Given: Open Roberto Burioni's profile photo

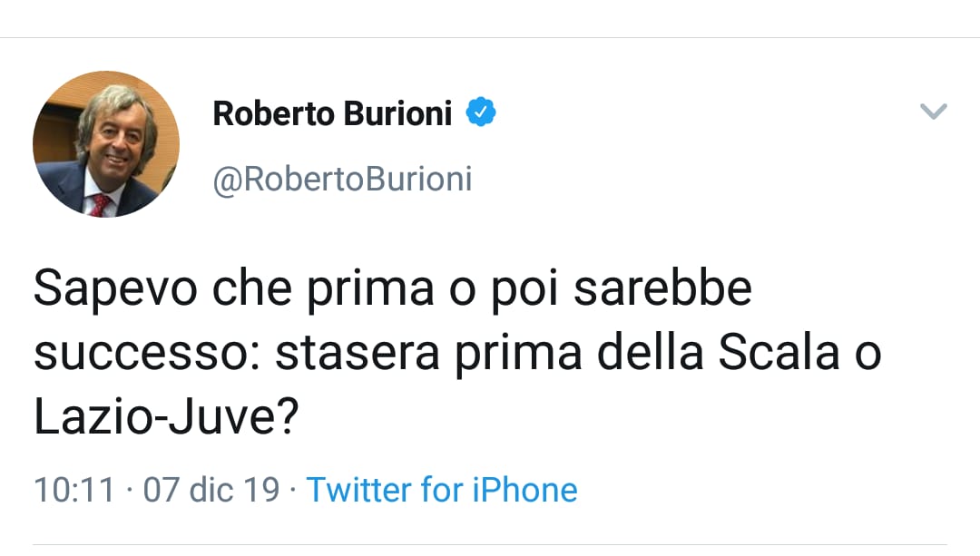Looking at the screenshot, I should 106,144.
